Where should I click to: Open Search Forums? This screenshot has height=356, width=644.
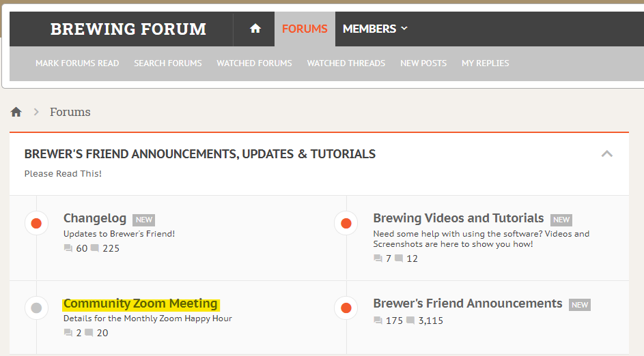click(x=168, y=63)
